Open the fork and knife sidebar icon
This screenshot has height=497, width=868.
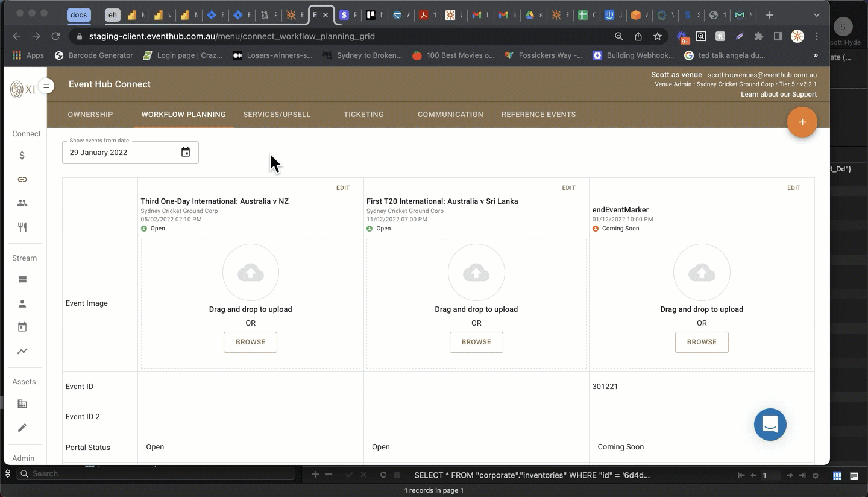(22, 227)
